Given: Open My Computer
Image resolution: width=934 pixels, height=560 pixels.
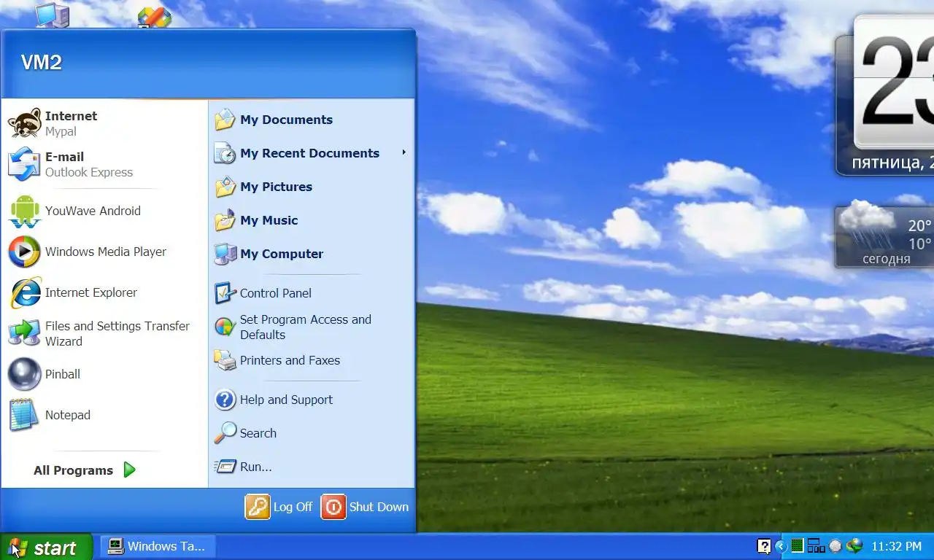Looking at the screenshot, I should [312, 254].
